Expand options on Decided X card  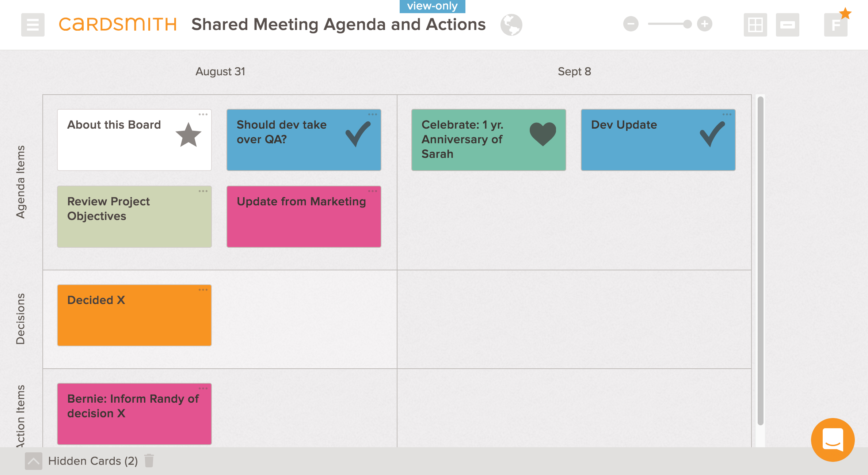[x=203, y=288]
